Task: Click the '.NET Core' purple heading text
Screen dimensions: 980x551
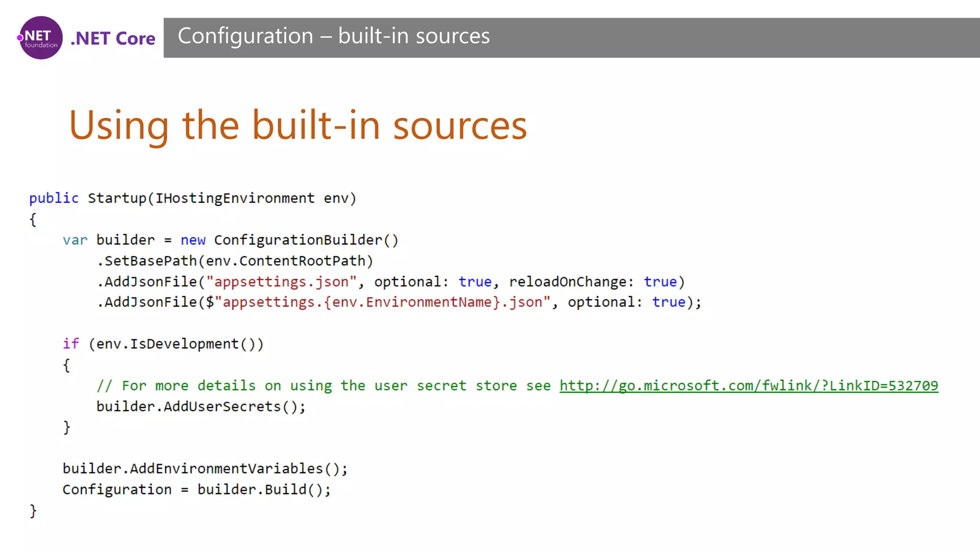Action: point(113,38)
